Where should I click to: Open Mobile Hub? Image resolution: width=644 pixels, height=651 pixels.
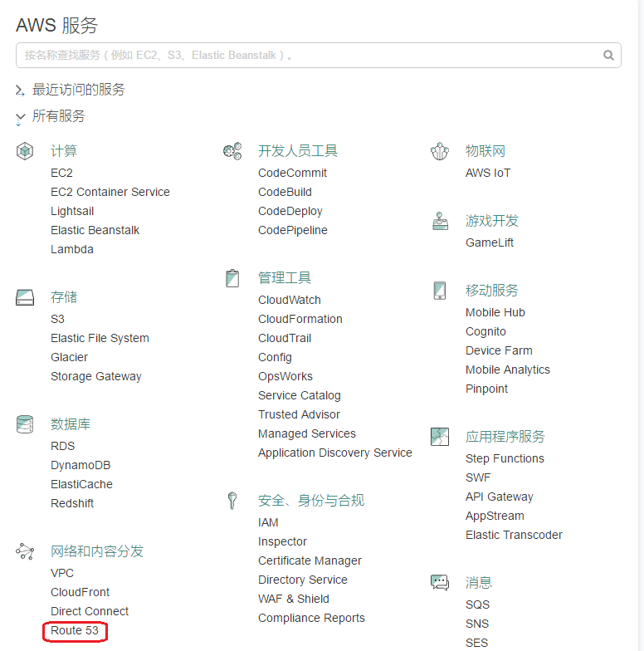pos(495,312)
